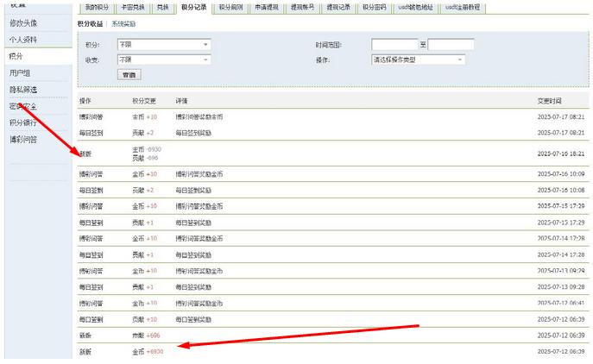
Task: Go to the 积分规则 tab
Action: click(x=230, y=7)
